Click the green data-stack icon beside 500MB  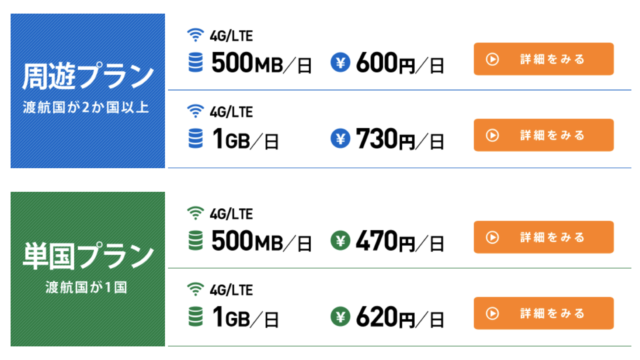(x=196, y=240)
